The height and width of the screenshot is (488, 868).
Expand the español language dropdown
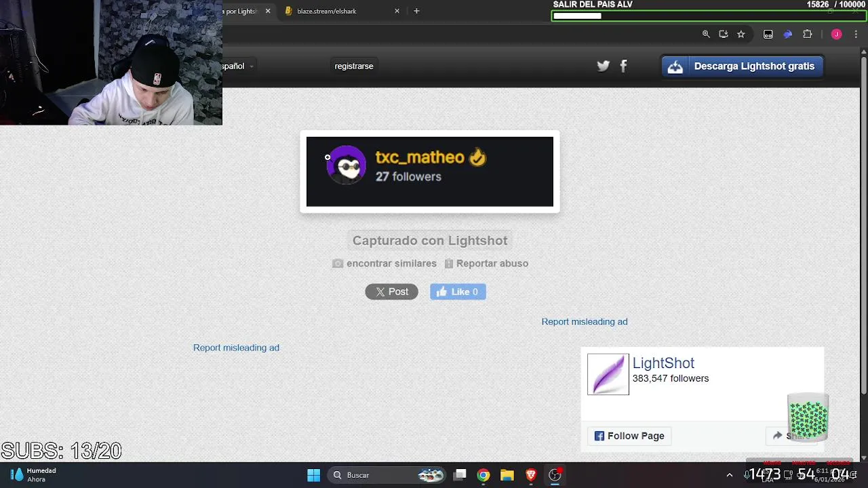point(238,66)
